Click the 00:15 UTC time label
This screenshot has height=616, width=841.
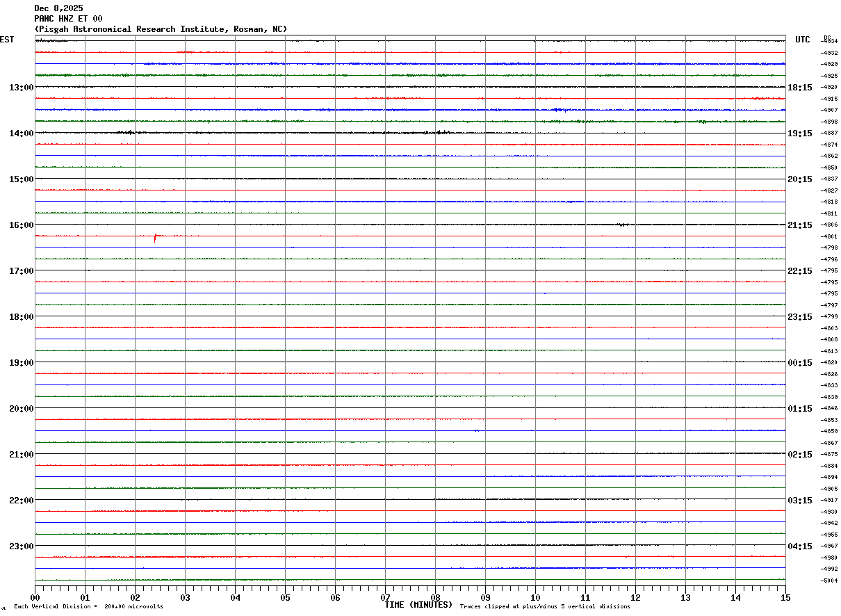pos(800,363)
